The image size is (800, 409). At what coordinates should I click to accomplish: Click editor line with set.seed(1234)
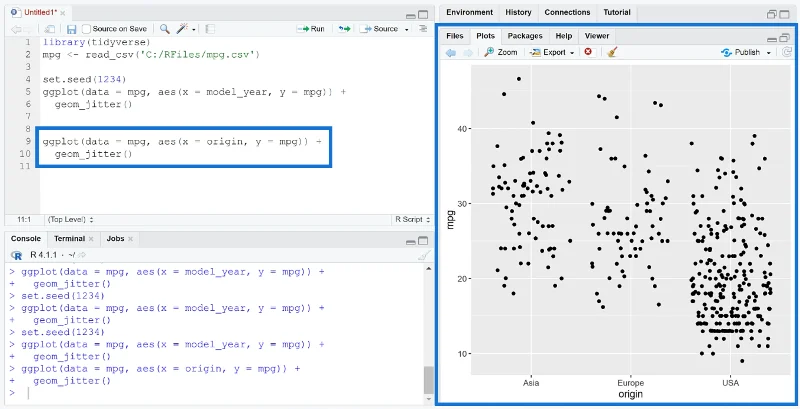click(84, 80)
